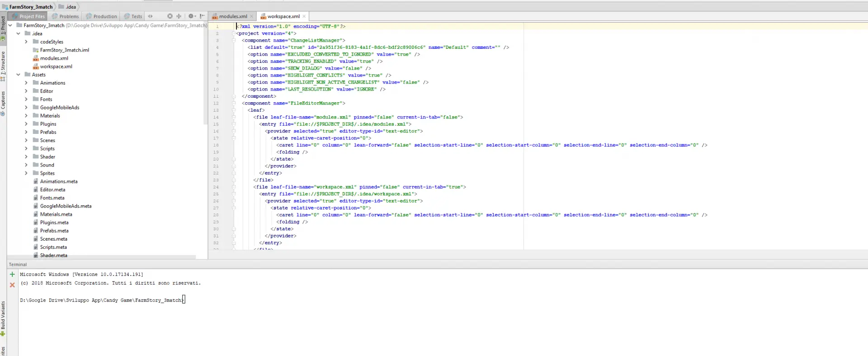Expand the Sprites folder arrow
The width and height of the screenshot is (868, 356).
pos(26,173)
